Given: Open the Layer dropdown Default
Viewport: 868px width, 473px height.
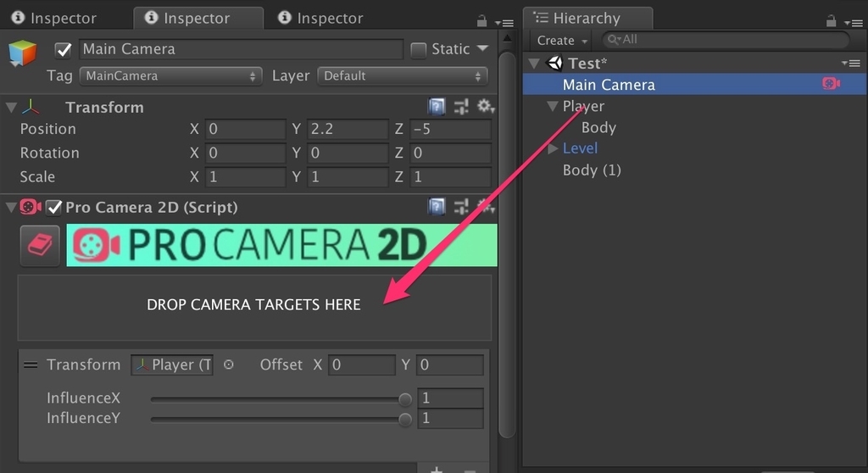Looking at the screenshot, I should (403, 76).
